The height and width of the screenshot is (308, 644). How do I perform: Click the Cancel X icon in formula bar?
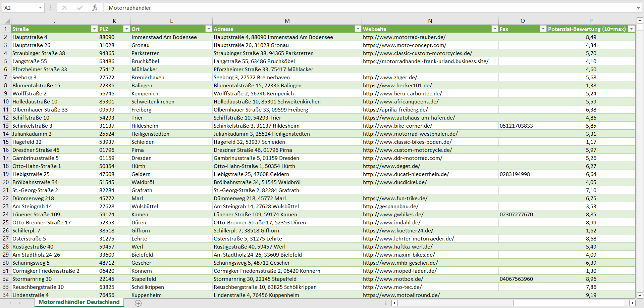coord(64,8)
